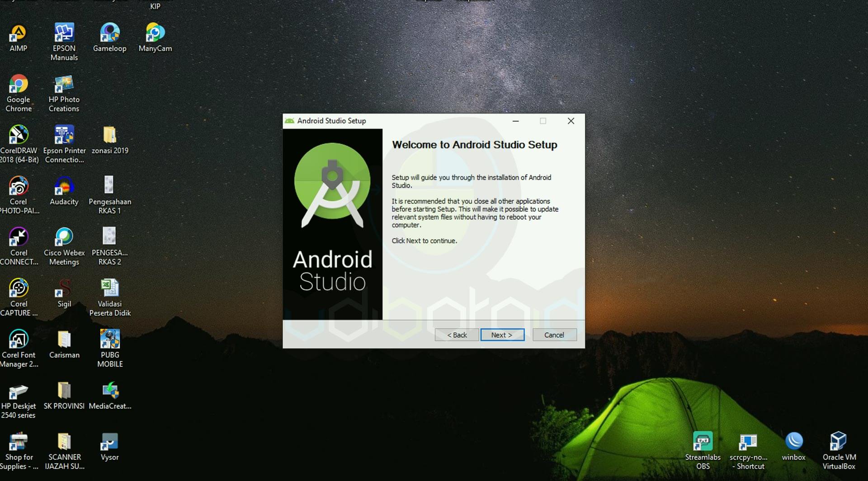Select HP Photo Creations icon
The width and height of the screenshot is (868, 481).
pos(64,93)
